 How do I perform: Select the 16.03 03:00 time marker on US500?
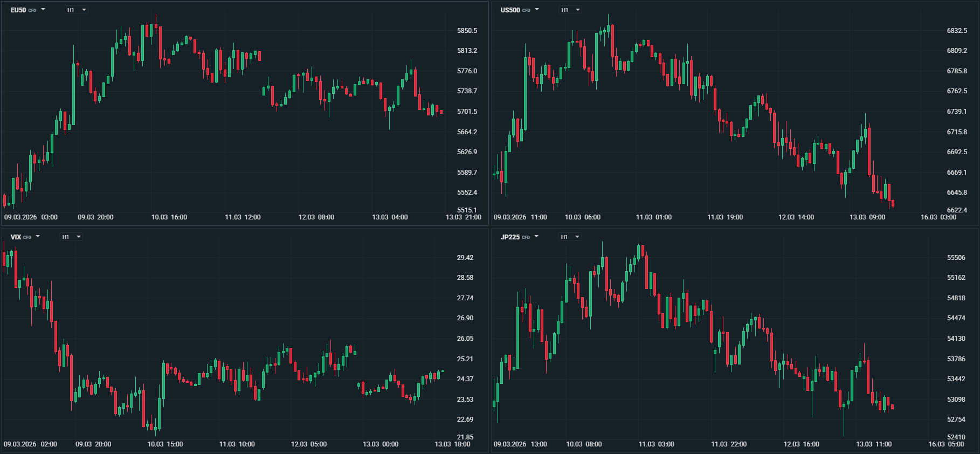pyautogui.click(x=938, y=217)
